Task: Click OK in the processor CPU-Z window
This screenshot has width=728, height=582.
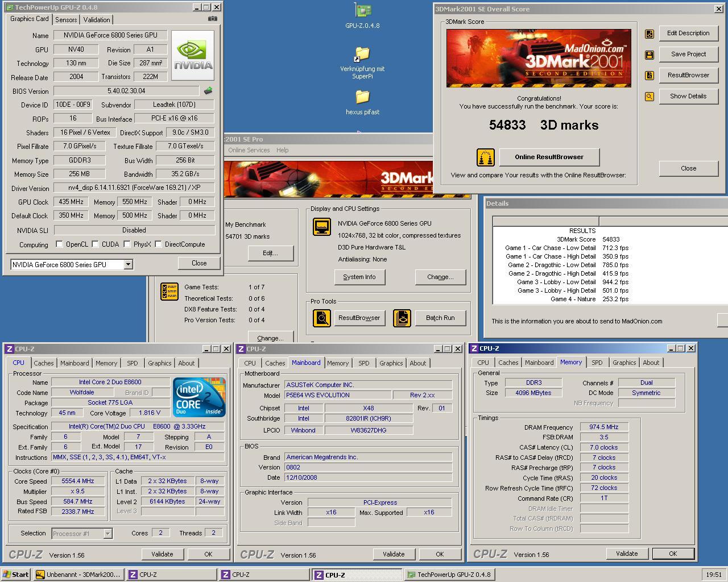Action: [x=208, y=554]
